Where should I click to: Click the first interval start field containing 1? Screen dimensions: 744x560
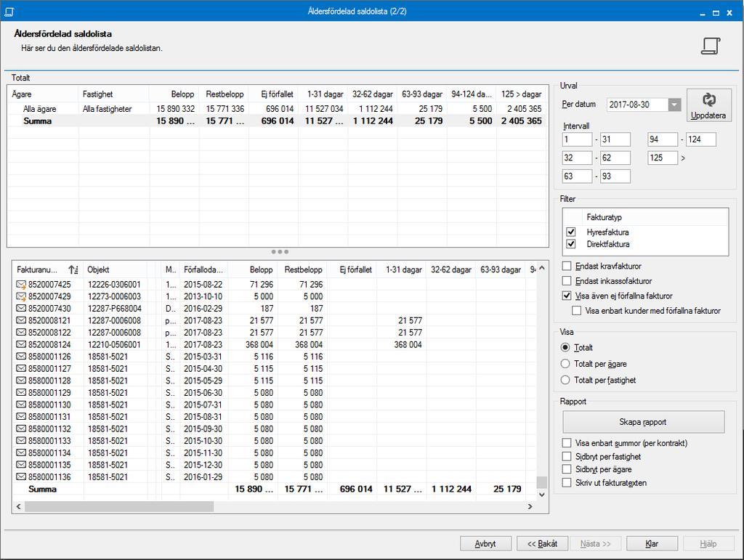577,139
